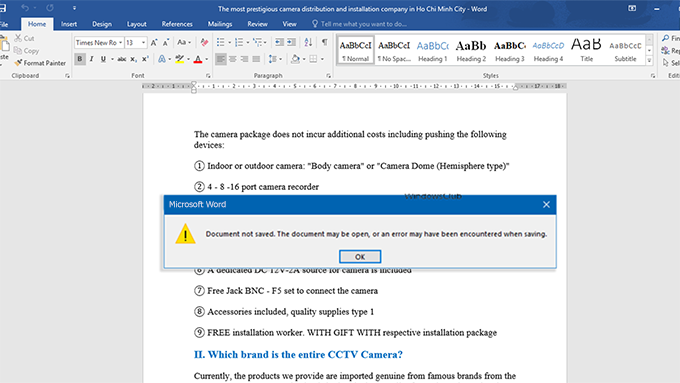
Task: Toggle Underline formatting
Action: pos(103,59)
